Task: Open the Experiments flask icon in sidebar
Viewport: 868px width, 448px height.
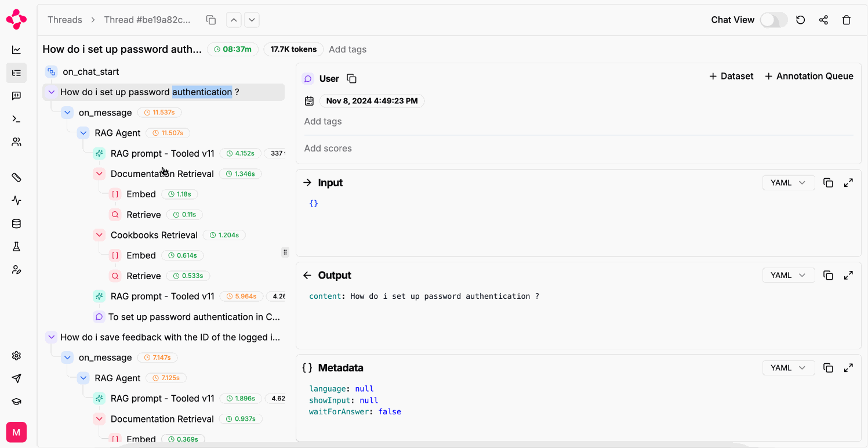Action: (16, 246)
